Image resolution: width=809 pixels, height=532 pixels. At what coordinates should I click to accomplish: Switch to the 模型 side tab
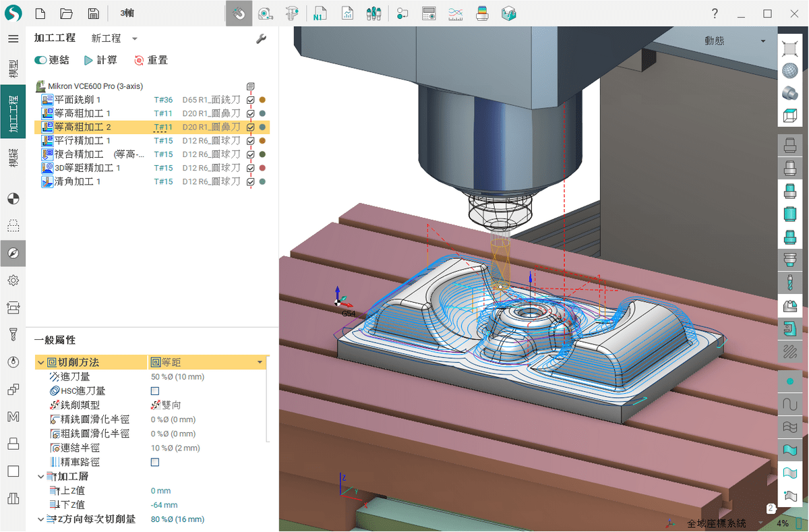point(13,68)
